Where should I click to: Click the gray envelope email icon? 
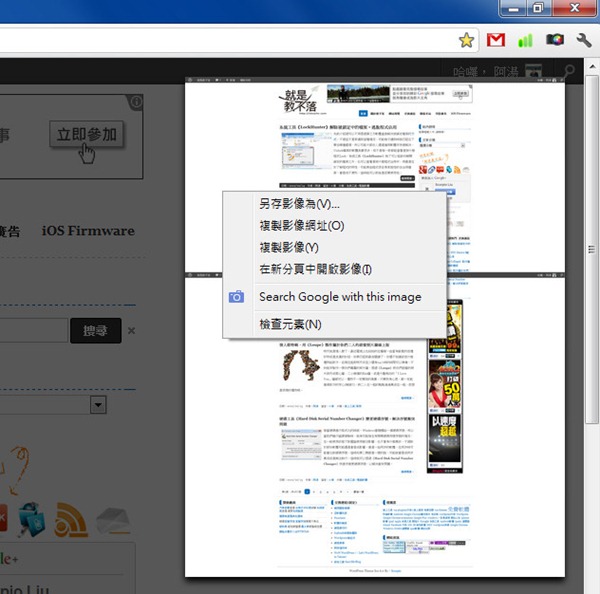tap(114, 519)
